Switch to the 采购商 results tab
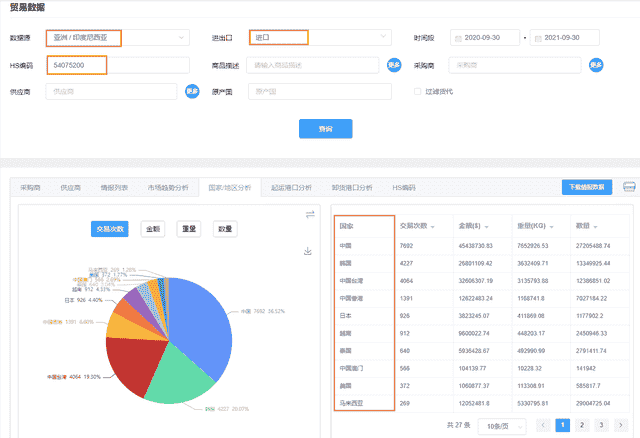The width and height of the screenshot is (640, 438). tap(30, 188)
